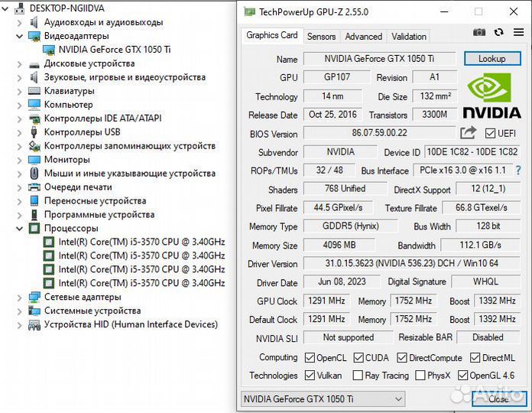This screenshot has height=413, width=532.
Task: Click the Аудиовходы и аудиовыходы speaker icon
Action: click(34, 22)
